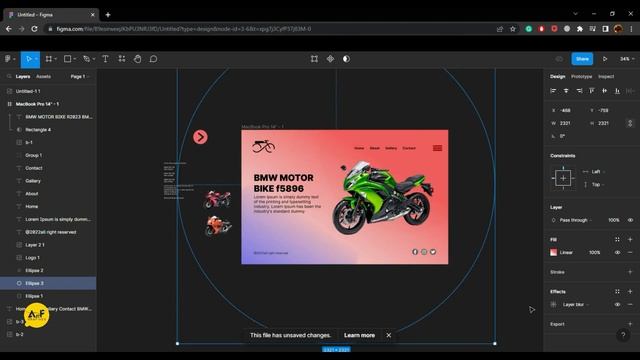640x360 pixels.
Task: Align horizontal centers in Design panel
Action: coord(566,91)
